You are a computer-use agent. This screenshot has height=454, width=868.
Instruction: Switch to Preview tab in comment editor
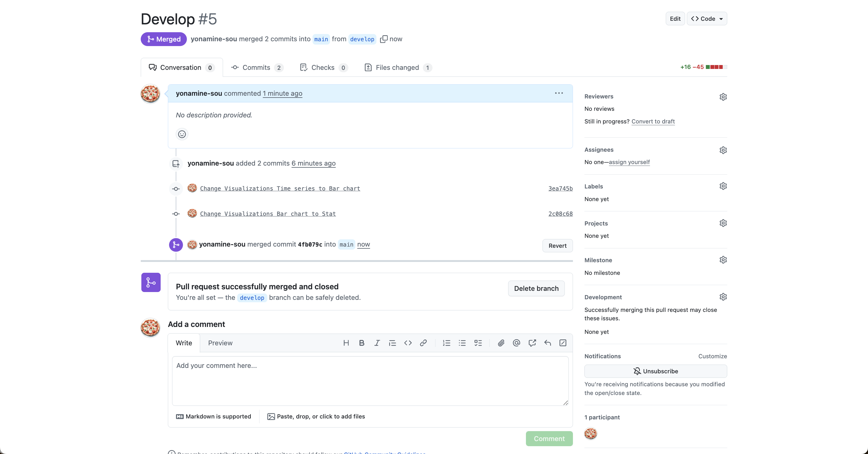[x=220, y=343]
